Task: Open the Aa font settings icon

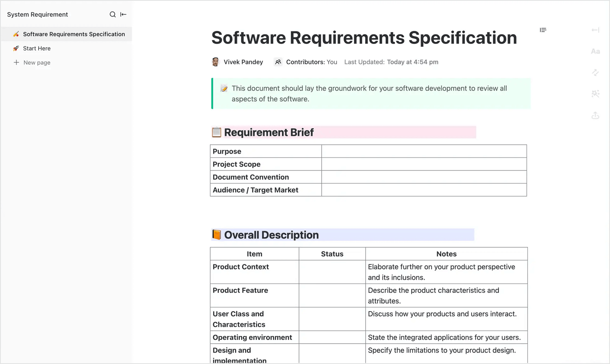Action: 595,51
